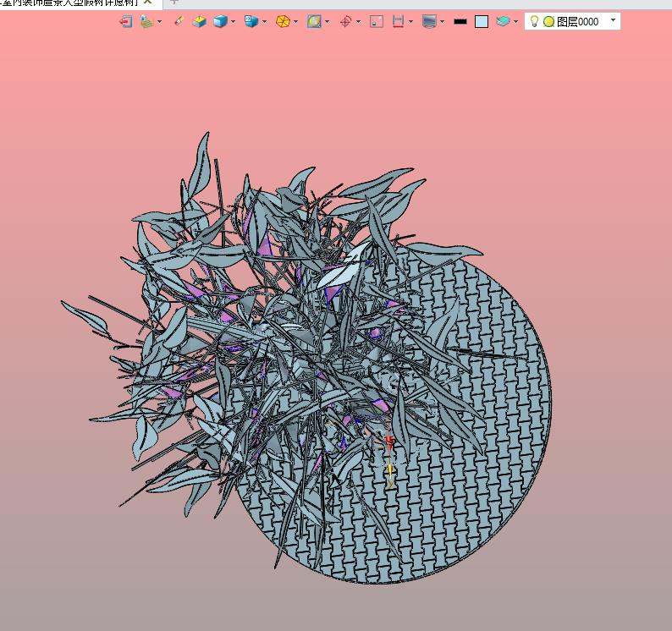
Task: Click the framed yellow shape filter icon
Action: (x=314, y=21)
